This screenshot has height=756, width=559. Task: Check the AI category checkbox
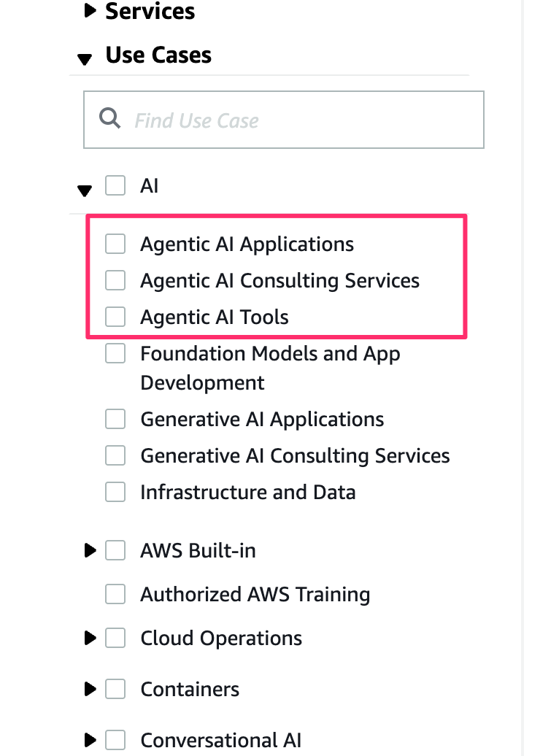click(x=115, y=186)
